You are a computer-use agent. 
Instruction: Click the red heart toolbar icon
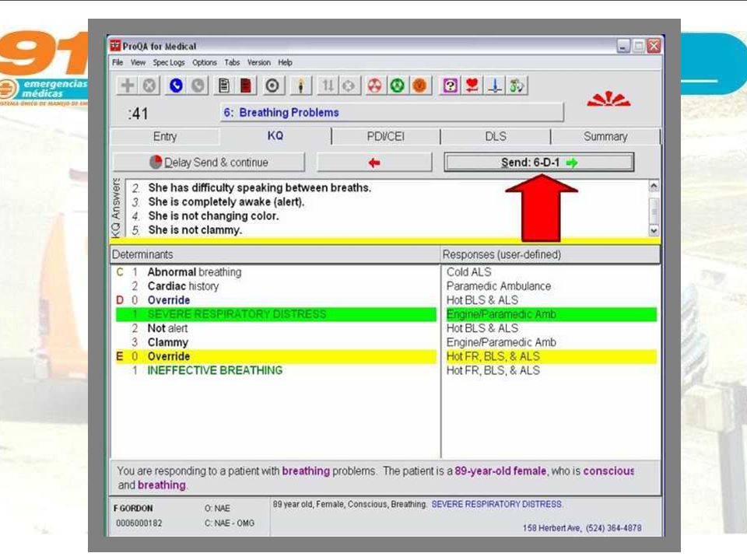point(472,86)
